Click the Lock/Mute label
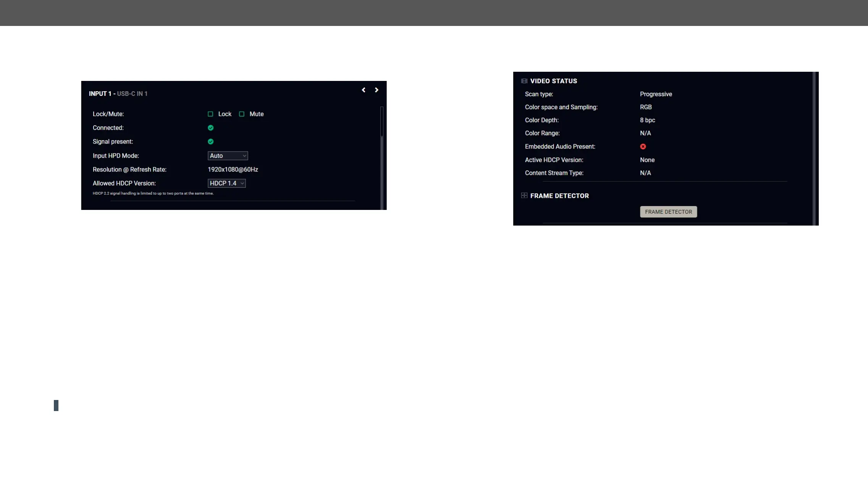Screen dimensions: 868x487 108,114
